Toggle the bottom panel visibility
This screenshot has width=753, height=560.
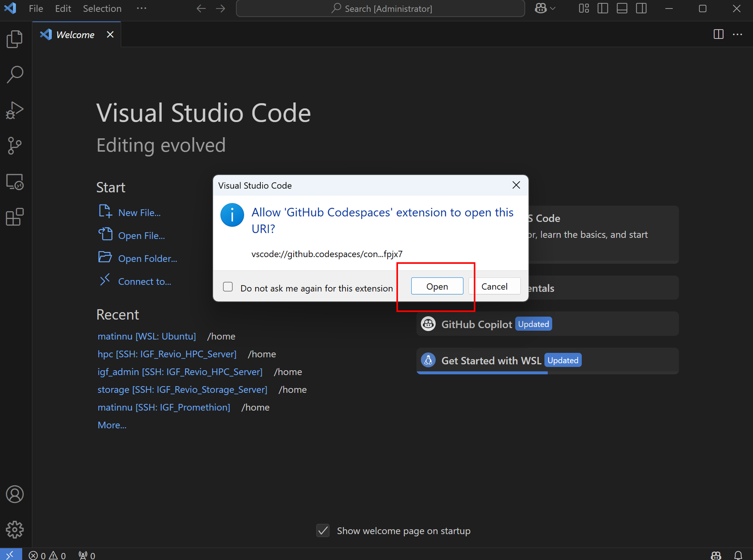click(x=622, y=8)
